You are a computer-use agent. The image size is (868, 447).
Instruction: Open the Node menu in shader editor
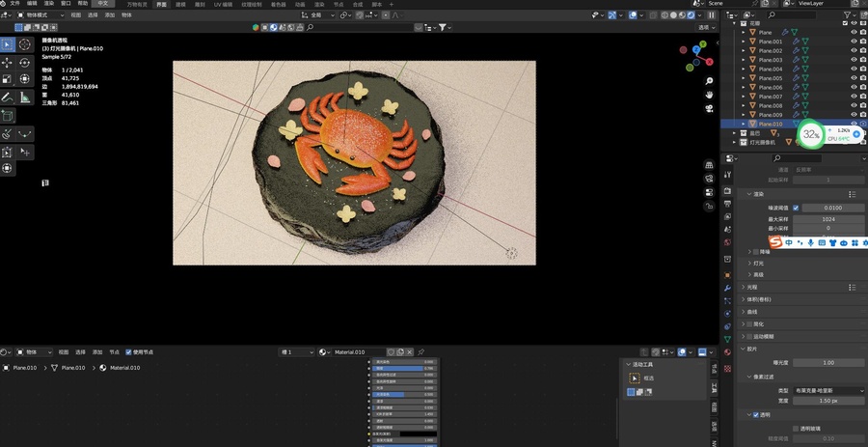click(x=114, y=351)
